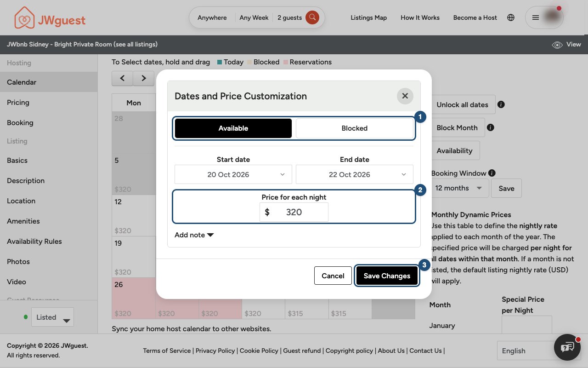
Task: Click the Save Changes button
Action: (x=387, y=276)
